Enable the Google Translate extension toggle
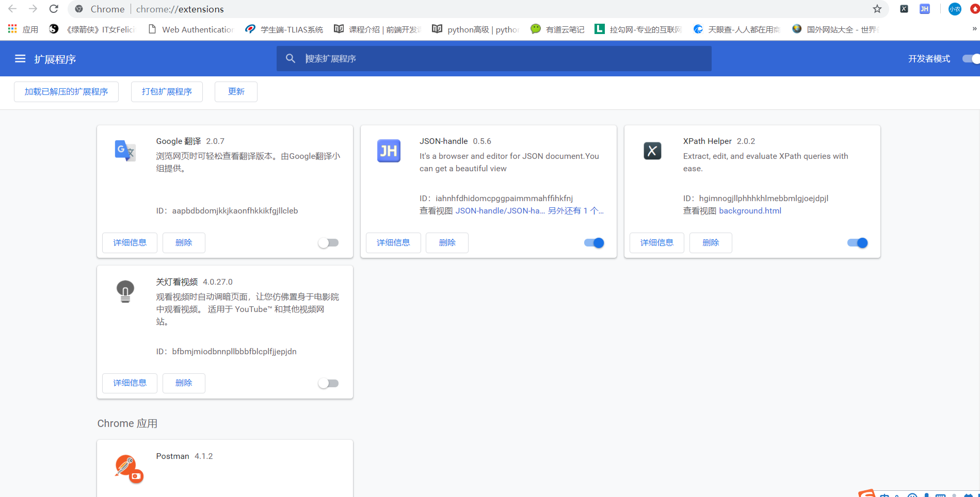The width and height of the screenshot is (980, 497). click(x=328, y=243)
